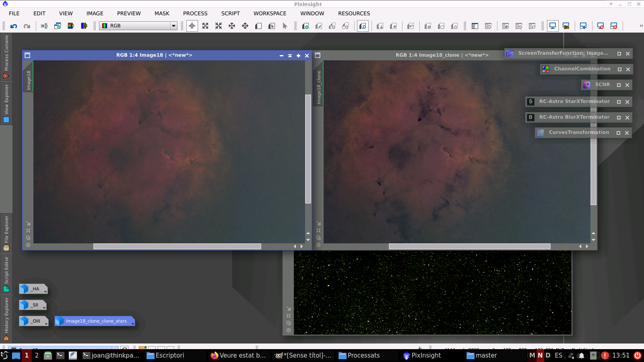Select the Undo icon in the toolbar
The width and height of the screenshot is (644, 362).
(14, 26)
